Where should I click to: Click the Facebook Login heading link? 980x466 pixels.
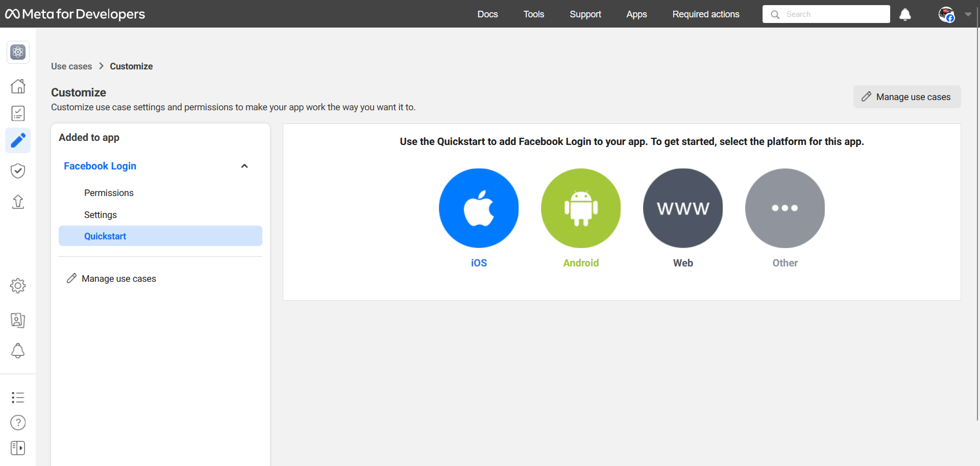tap(100, 166)
